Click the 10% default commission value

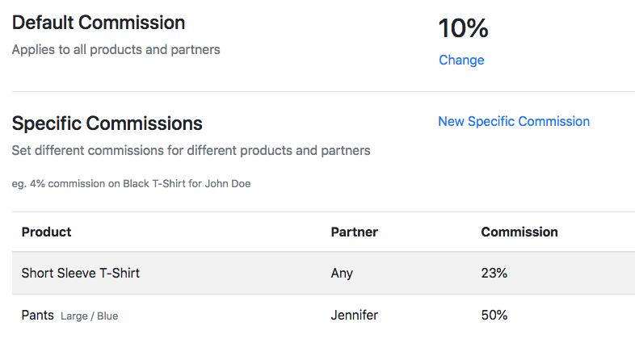(x=463, y=29)
